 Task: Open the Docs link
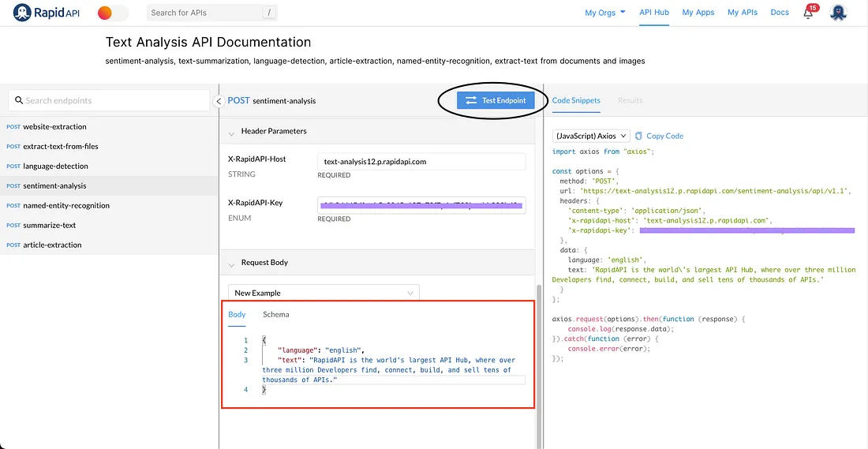click(x=780, y=12)
